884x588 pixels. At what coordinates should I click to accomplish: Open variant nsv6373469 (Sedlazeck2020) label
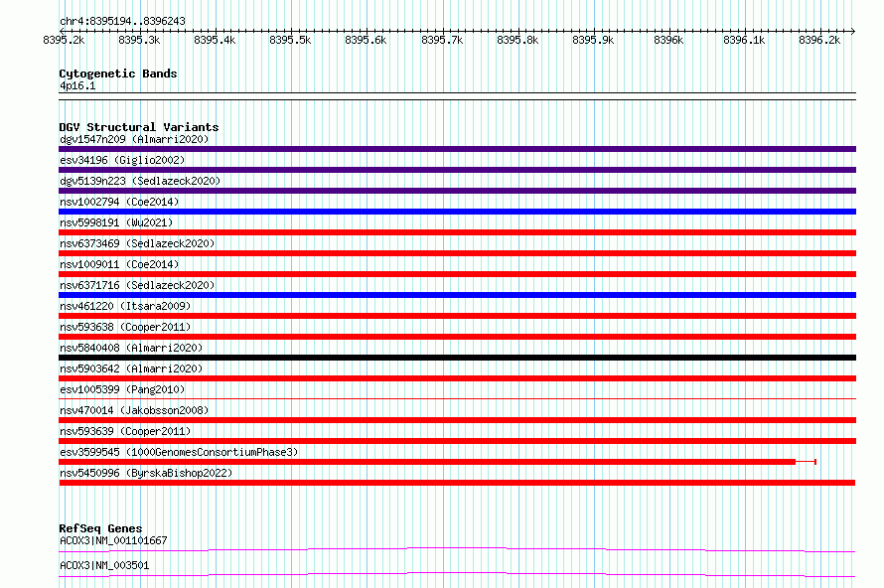[137, 243]
